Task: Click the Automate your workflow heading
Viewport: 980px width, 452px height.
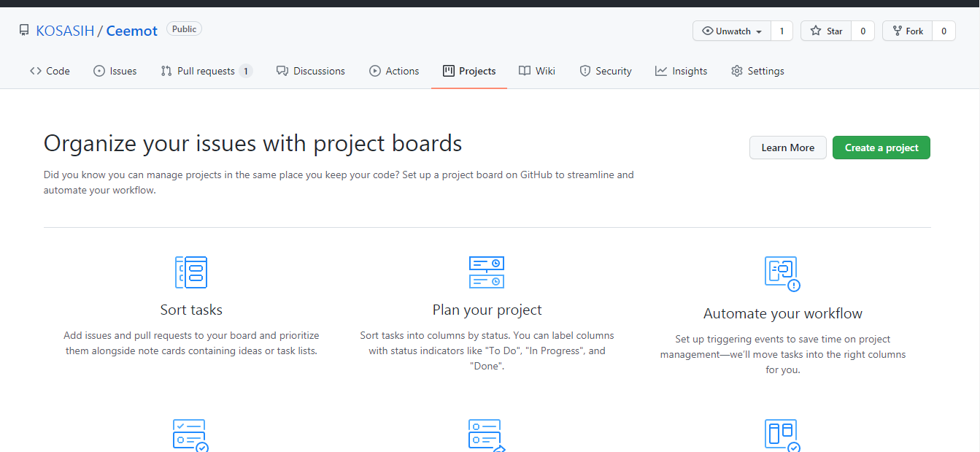Action: tap(783, 313)
